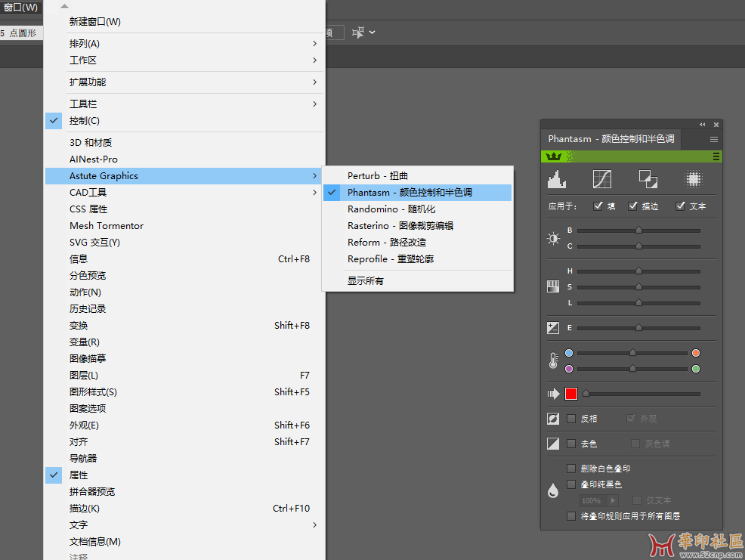The image size is (745, 560).
Task: Expand the 排列(A) submenu
Action: tap(185, 44)
